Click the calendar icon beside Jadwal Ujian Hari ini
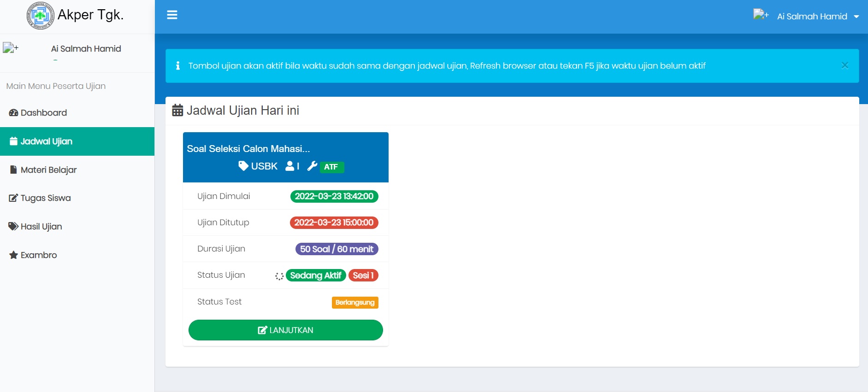Screen dimensions: 868x392 pos(177,111)
